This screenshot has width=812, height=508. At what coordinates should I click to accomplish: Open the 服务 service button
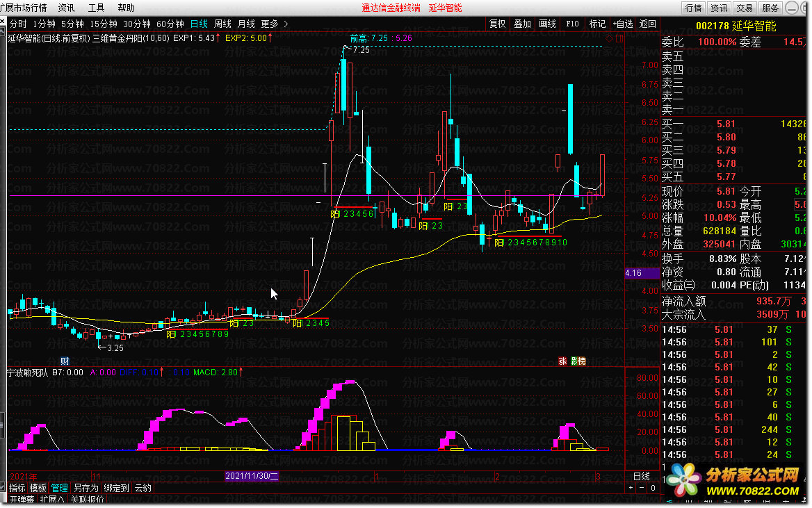770,8
